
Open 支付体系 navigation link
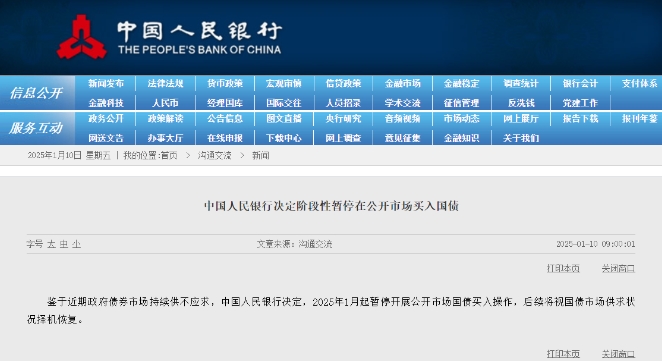pyautogui.click(x=640, y=84)
